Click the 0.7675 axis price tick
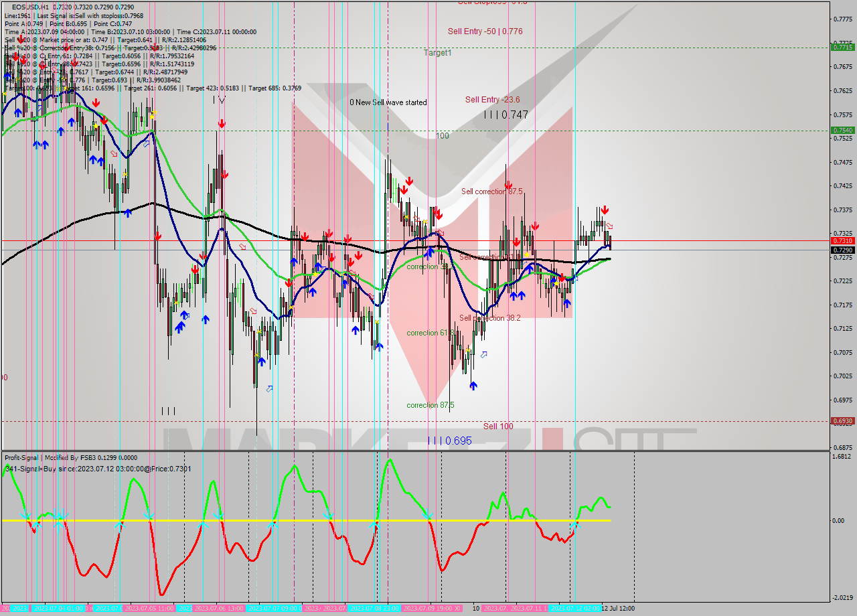857x616 pixels. point(842,66)
